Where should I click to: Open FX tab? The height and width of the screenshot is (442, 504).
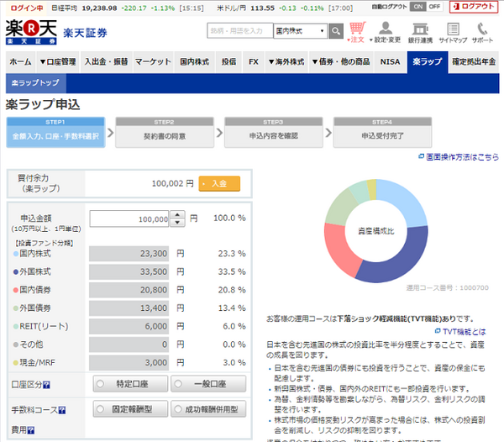254,62
